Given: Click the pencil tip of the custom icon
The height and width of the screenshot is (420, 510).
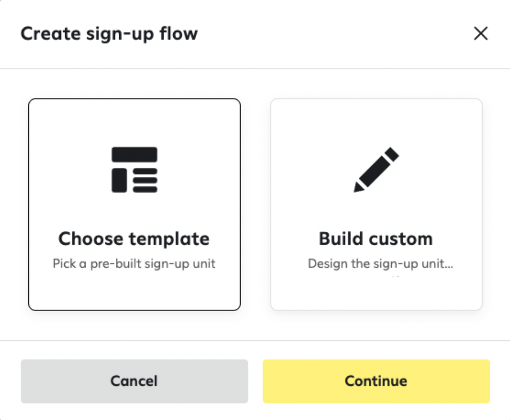Looking at the screenshot, I should coord(358,188).
